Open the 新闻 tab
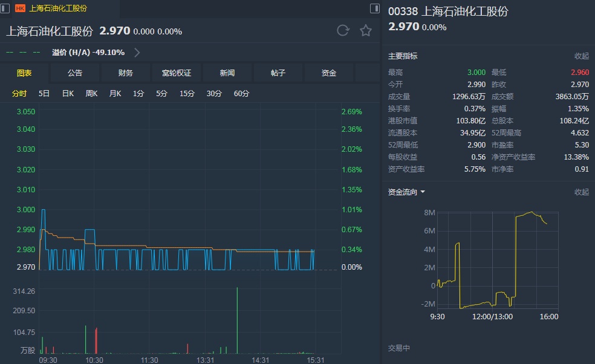 (x=227, y=73)
